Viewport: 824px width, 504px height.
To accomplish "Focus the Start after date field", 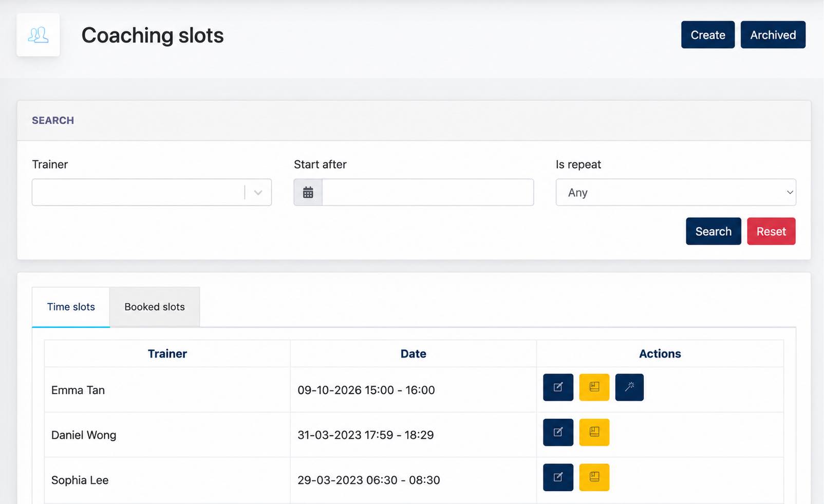I will pyautogui.click(x=427, y=192).
